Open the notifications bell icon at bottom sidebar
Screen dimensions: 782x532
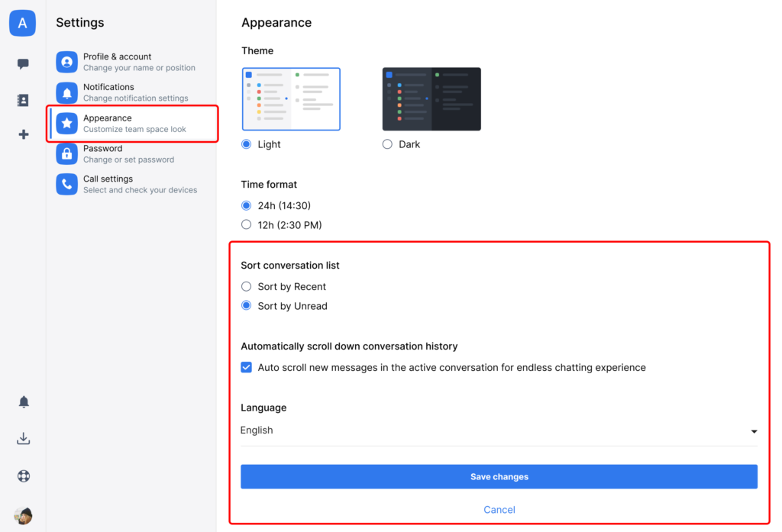24,402
